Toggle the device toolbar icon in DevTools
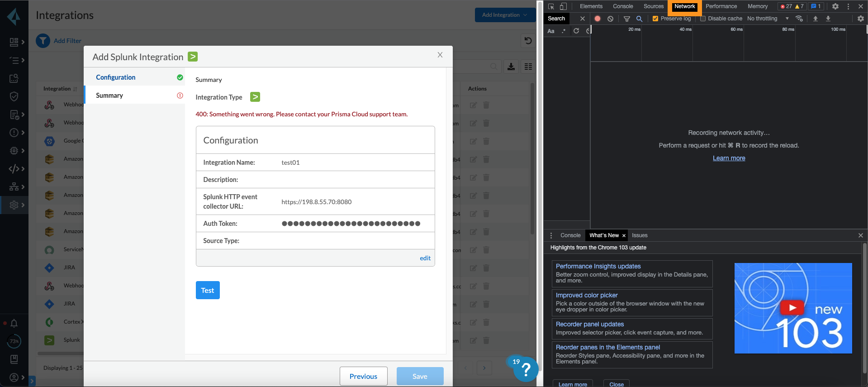The width and height of the screenshot is (868, 387). coord(563,6)
